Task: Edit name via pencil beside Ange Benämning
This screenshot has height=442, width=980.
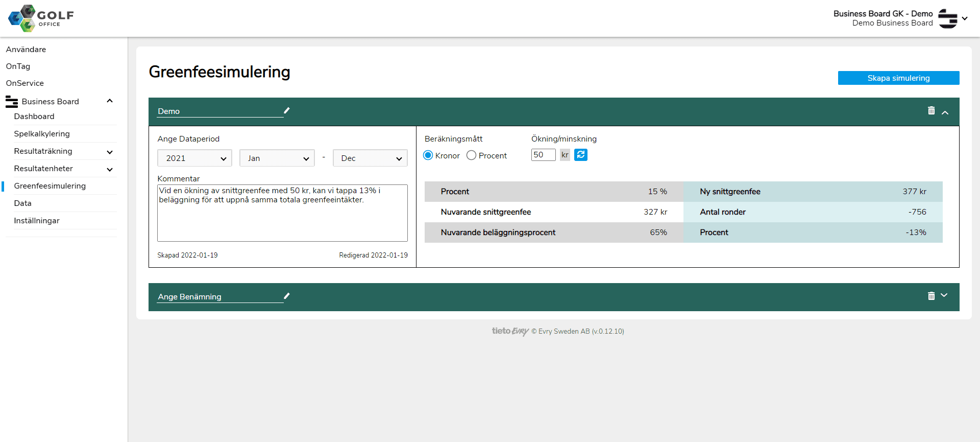Action: tap(287, 296)
